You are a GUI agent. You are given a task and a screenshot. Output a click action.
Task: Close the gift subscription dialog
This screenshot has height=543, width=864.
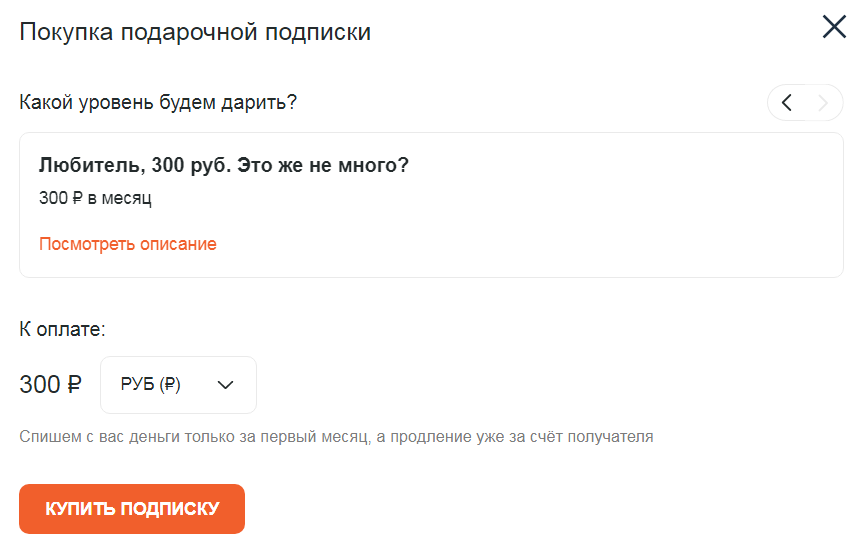click(834, 27)
